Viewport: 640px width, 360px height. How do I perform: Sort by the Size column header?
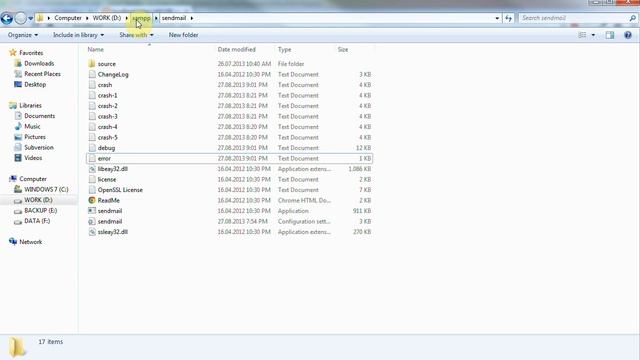pyautogui.click(x=343, y=49)
